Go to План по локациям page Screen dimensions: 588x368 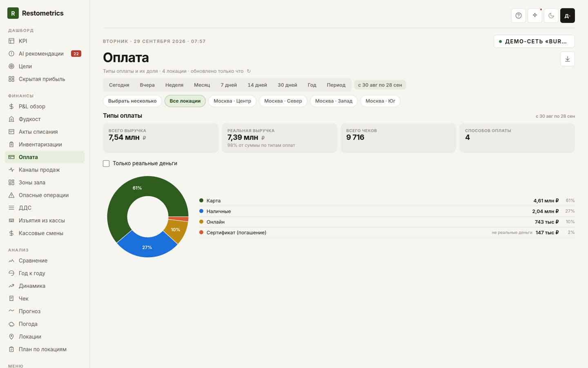coord(45,349)
